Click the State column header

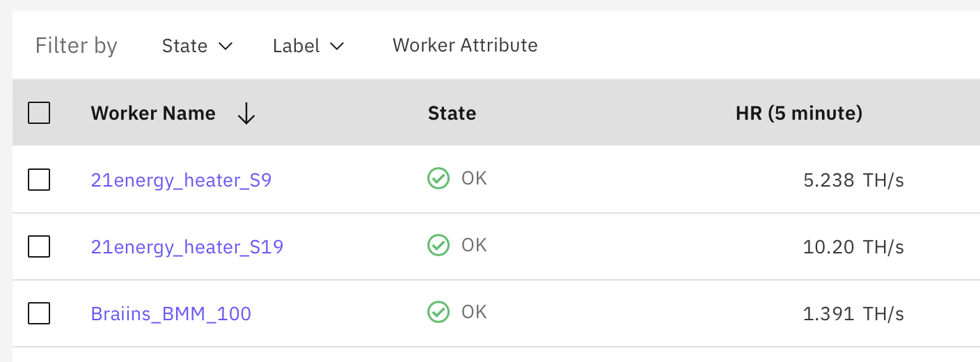[452, 113]
